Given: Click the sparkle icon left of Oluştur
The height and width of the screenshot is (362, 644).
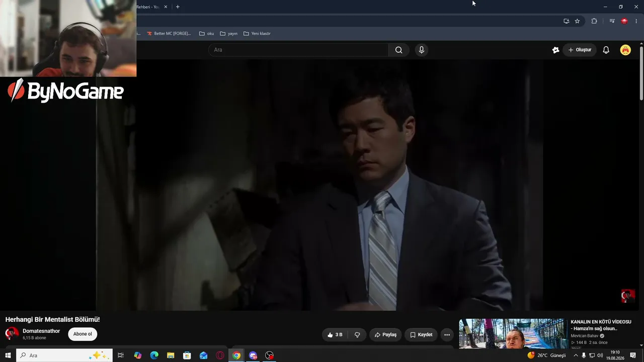Looking at the screenshot, I should (555, 50).
